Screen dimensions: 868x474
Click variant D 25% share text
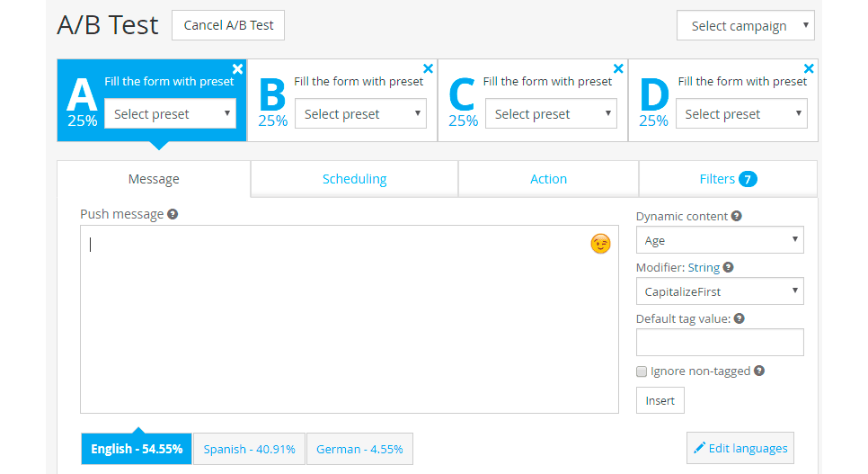coord(654,121)
